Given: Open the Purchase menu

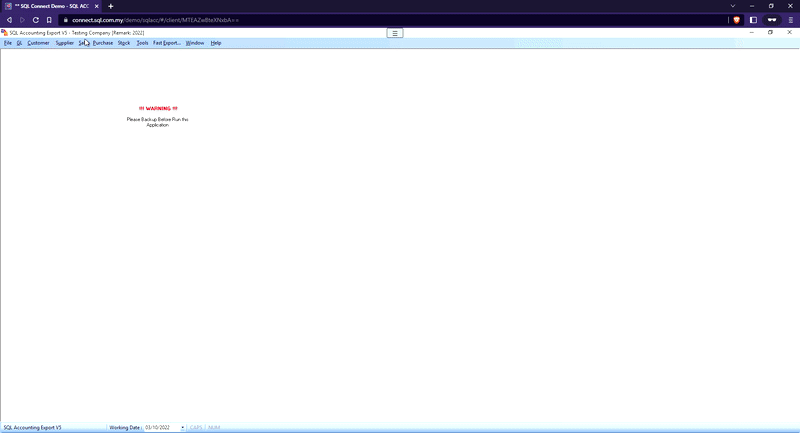Looking at the screenshot, I should coord(103,43).
